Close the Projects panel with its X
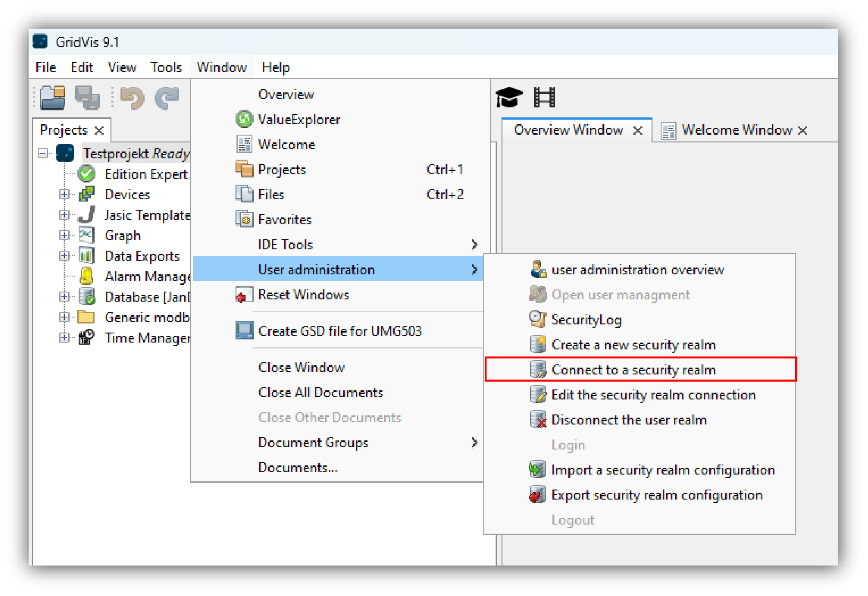The width and height of the screenshot is (868, 596). 99,130
